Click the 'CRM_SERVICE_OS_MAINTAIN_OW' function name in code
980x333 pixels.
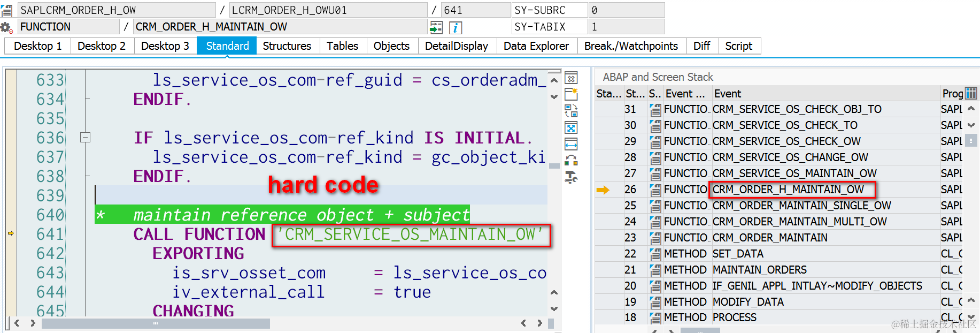[411, 234]
